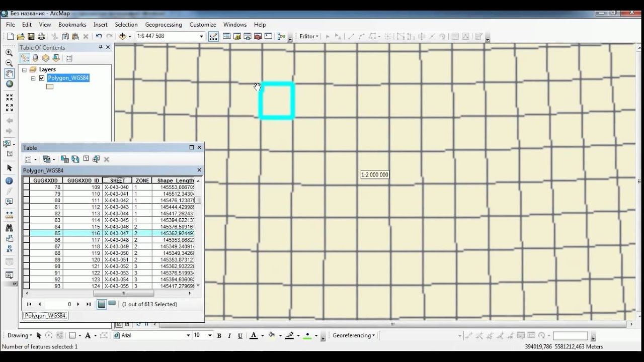This screenshot has height=362, width=644.
Task: Activate the Pan hand tool
Action: click(x=9, y=73)
